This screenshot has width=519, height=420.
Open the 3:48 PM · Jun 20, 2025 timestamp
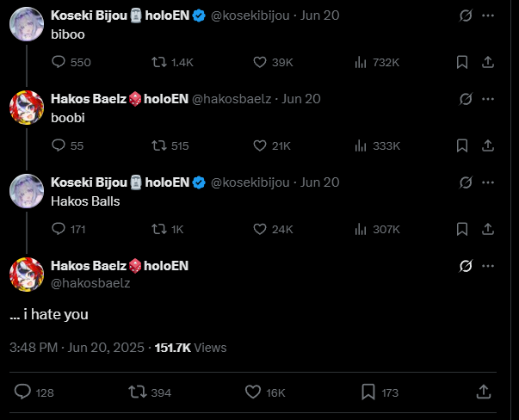77,348
